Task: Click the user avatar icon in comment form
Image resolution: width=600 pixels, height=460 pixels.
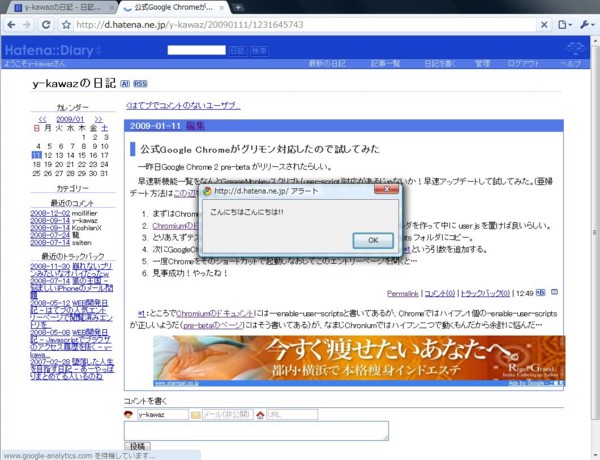Action: tap(129, 414)
